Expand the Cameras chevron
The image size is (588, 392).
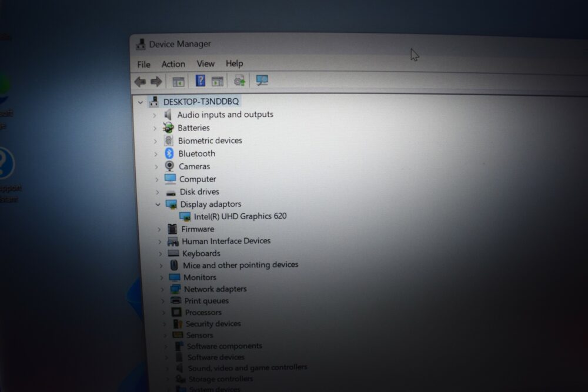(156, 167)
